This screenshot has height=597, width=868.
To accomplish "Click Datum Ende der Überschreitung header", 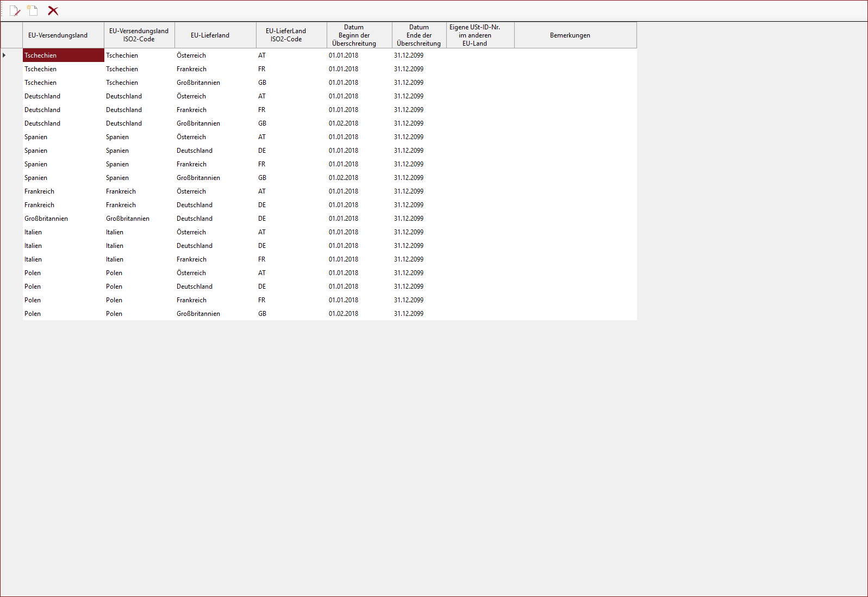I will pyautogui.click(x=419, y=35).
